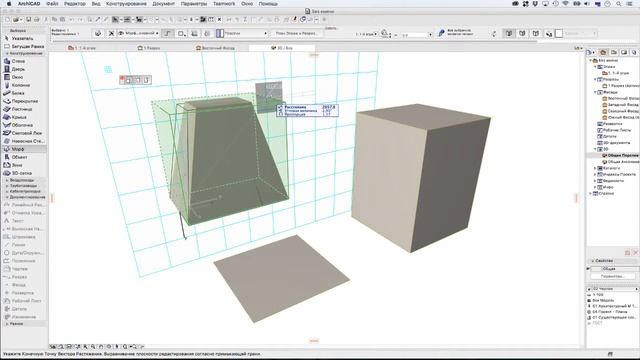Collapse the Этажи node in the Navigator
This screenshot has width=640, height=360.
coord(596,67)
